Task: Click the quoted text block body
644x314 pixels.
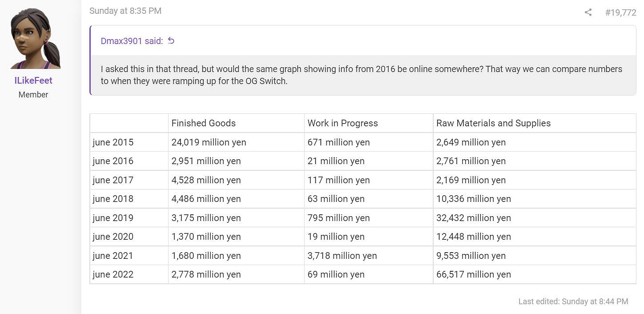Action: pos(361,75)
